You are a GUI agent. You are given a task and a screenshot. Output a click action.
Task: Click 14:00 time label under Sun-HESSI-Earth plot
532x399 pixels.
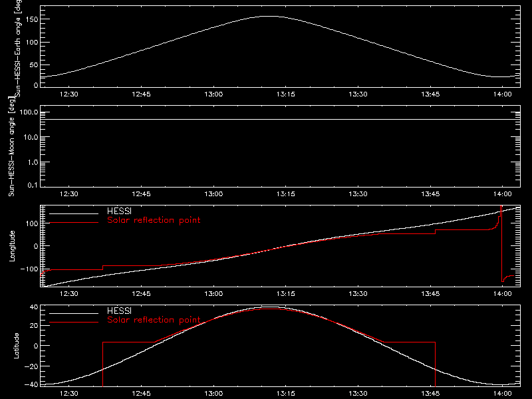tap(503, 94)
